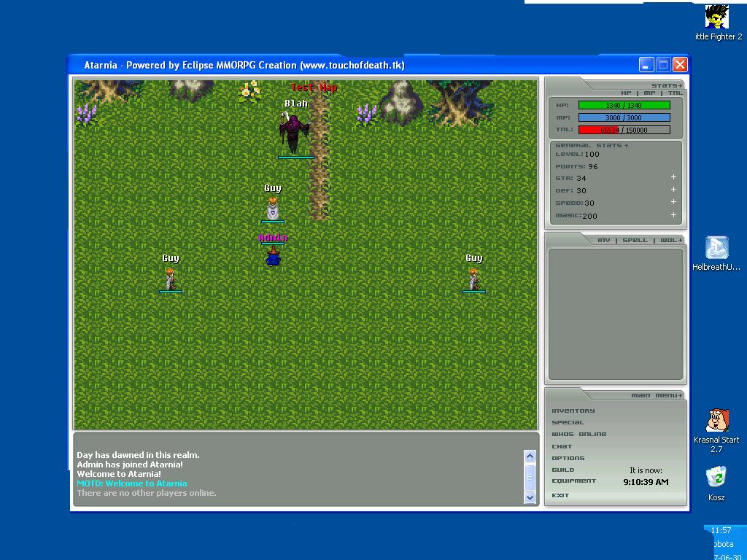747x560 pixels.
Task: Click the Guy NPC on the far right
Action: click(x=474, y=279)
